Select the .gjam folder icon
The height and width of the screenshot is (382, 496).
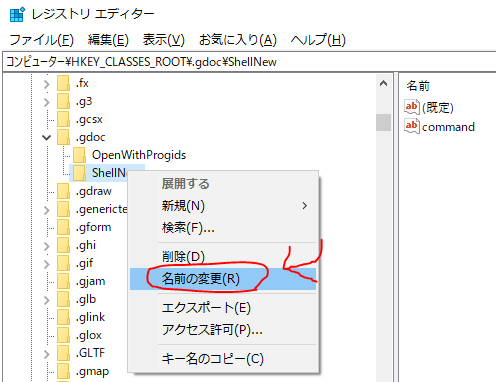tap(63, 281)
